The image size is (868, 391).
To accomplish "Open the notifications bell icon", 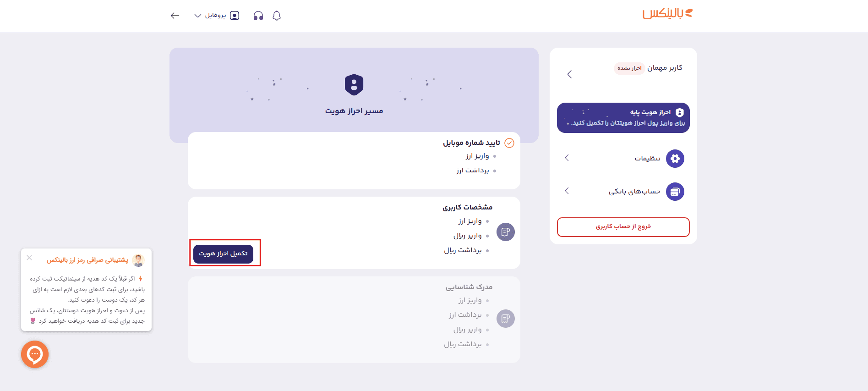I will click(277, 15).
